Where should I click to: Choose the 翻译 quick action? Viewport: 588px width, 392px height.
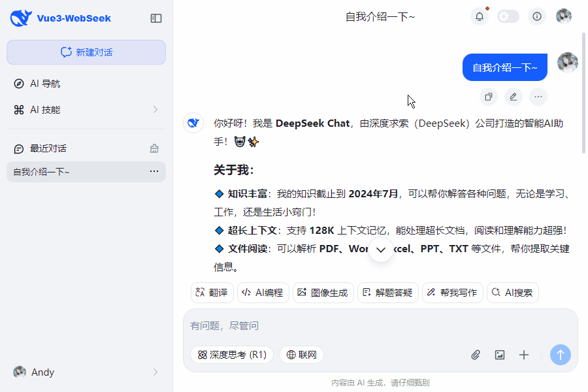pos(212,293)
